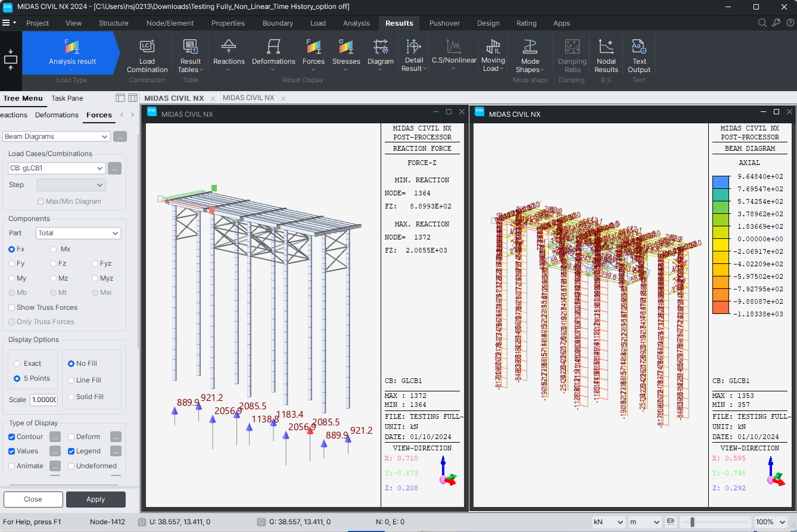Switch to the Task Pane tab

coord(67,98)
